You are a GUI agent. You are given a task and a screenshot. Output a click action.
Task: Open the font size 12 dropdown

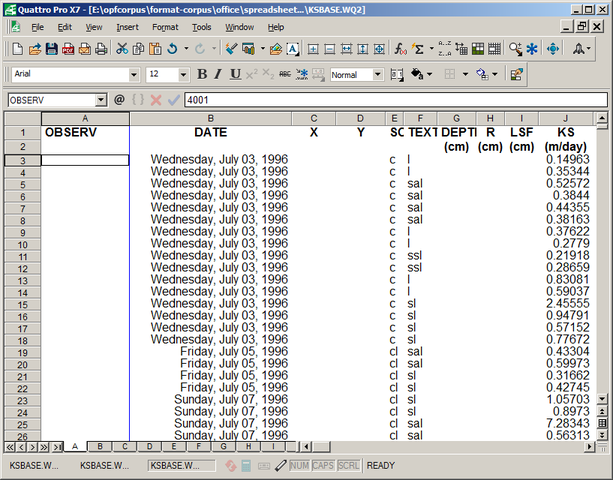point(183,74)
